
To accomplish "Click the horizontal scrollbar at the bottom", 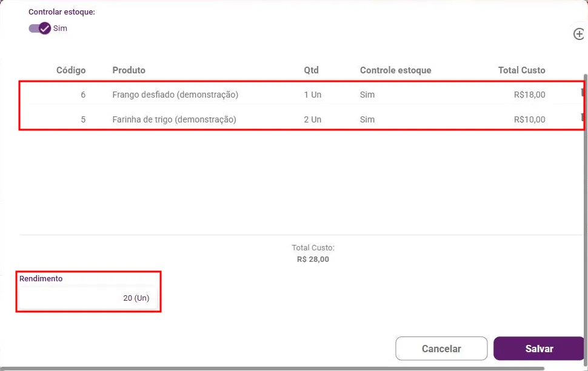I will 272,369.
